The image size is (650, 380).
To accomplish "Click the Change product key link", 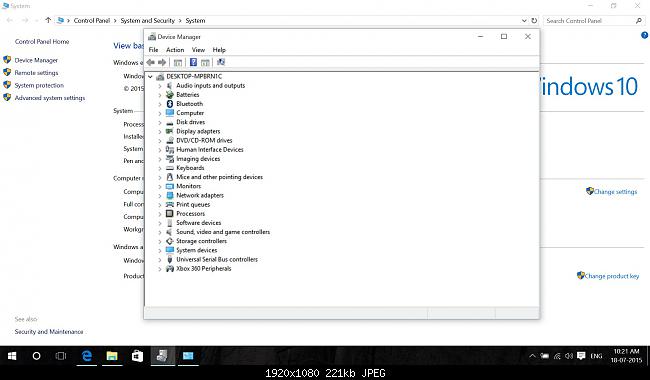I will (x=612, y=276).
